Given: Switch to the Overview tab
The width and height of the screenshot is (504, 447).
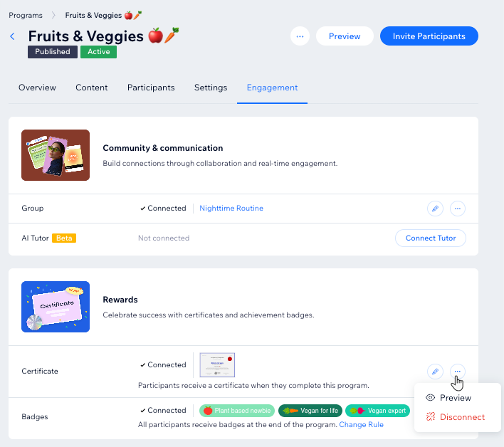Looking at the screenshot, I should click(37, 88).
